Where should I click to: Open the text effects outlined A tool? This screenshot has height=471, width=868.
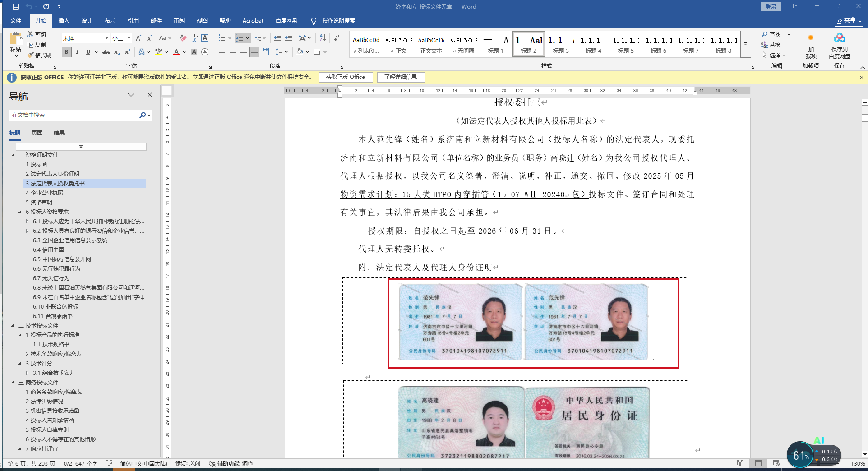142,52
